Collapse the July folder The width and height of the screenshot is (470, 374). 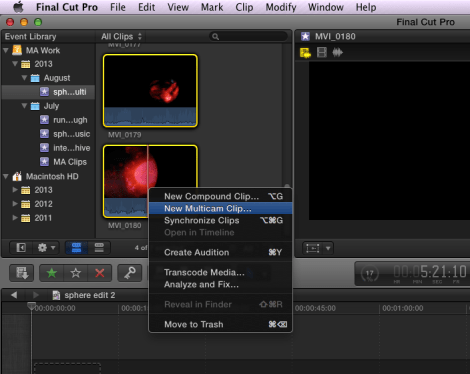24,106
